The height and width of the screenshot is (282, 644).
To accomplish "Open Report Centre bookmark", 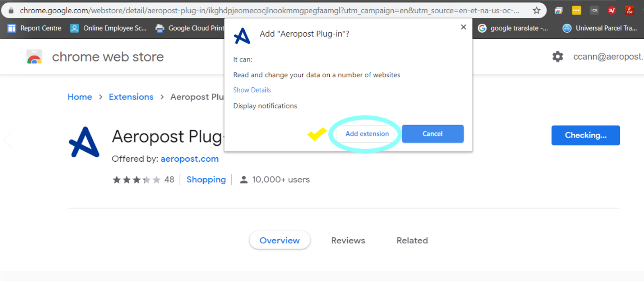I will (35, 28).
